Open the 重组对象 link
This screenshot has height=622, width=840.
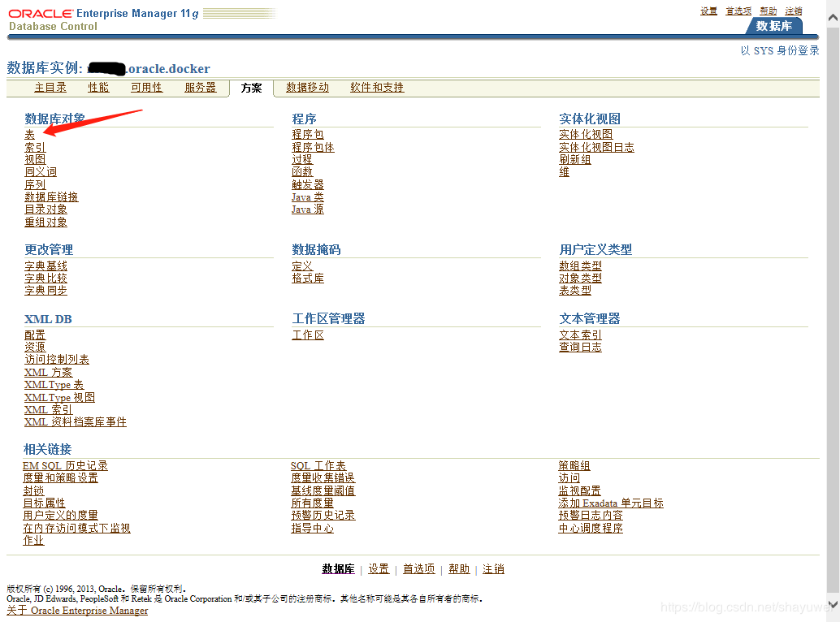(x=45, y=222)
